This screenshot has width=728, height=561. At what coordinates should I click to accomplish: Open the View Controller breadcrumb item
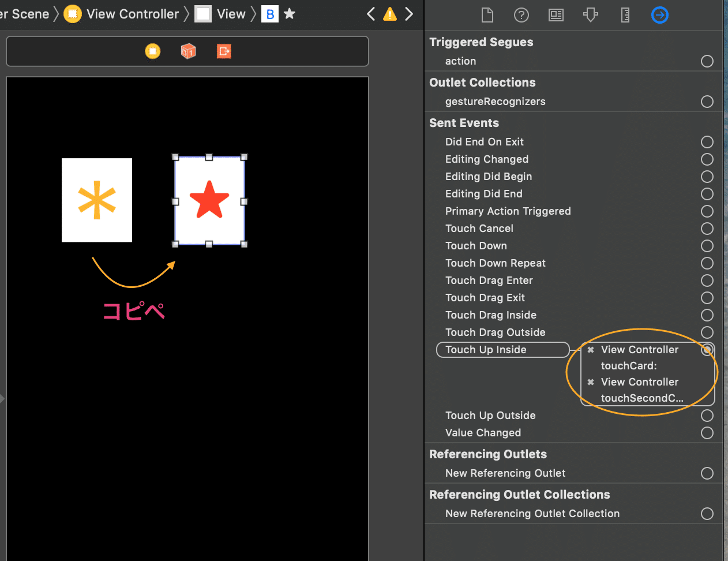click(122, 14)
